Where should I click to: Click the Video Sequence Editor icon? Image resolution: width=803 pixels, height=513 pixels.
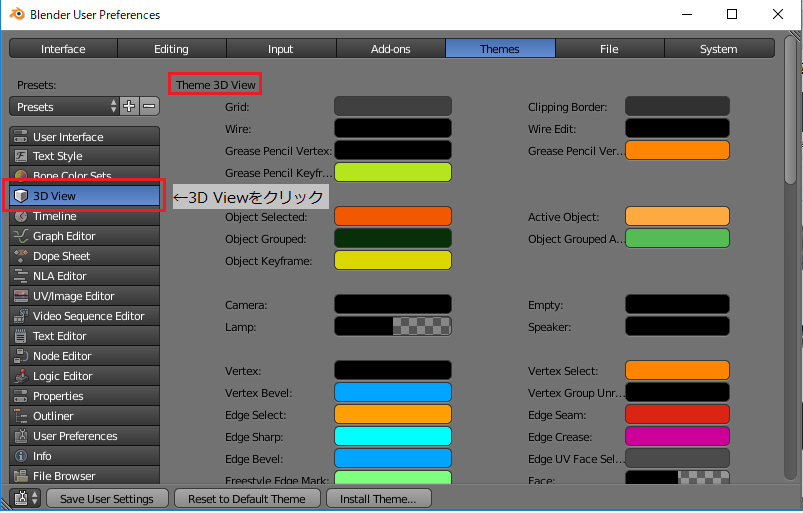click(20, 316)
